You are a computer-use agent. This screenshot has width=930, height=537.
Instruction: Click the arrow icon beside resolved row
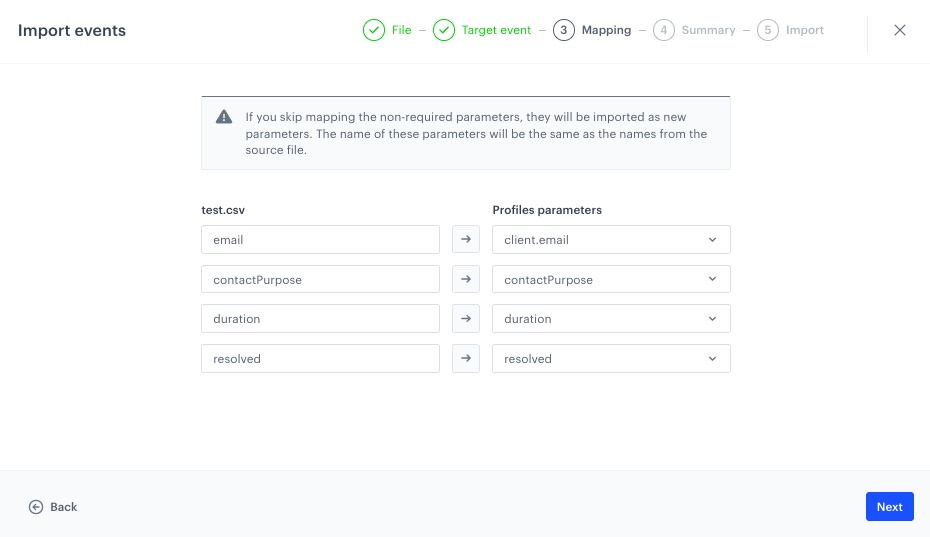pyautogui.click(x=466, y=359)
